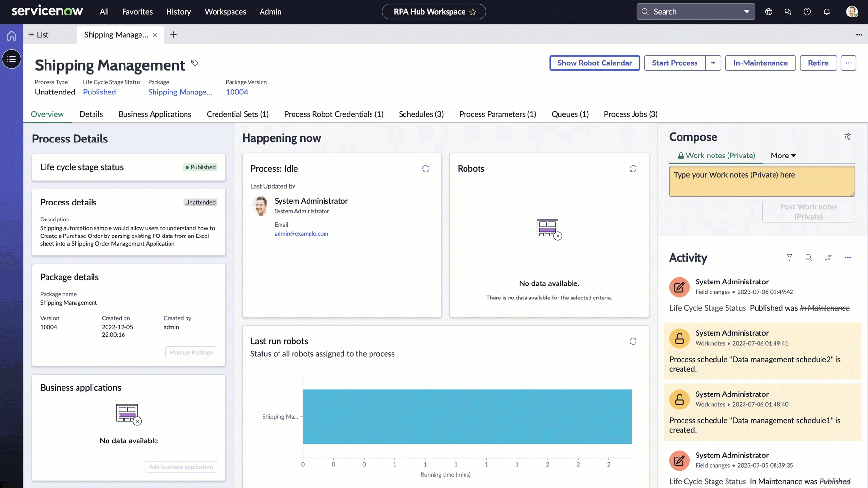Click System Administrator avatar in Process card
This screenshot has height=488, width=868.
coord(261,205)
